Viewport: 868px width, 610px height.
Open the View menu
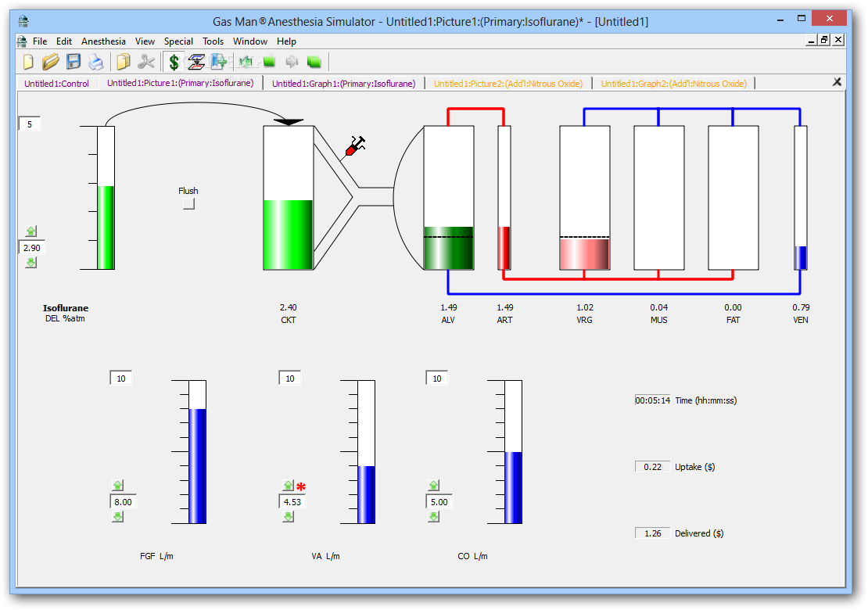tap(145, 41)
